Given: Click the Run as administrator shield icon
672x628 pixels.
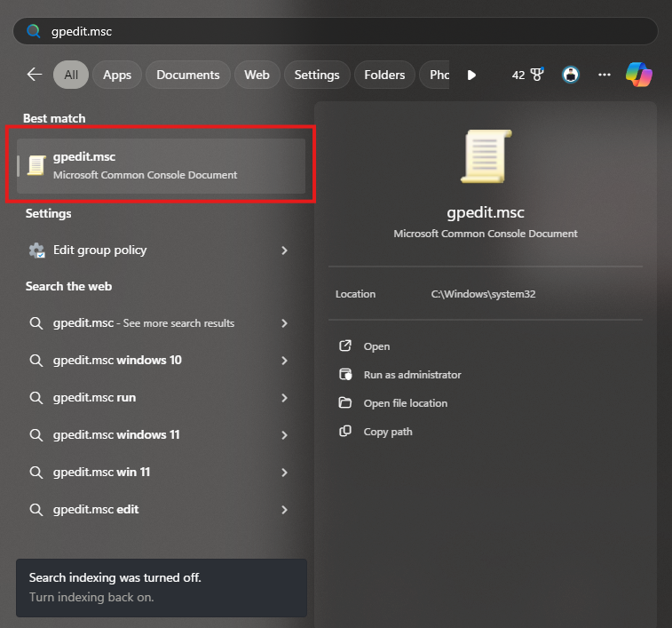Looking at the screenshot, I should click(345, 375).
